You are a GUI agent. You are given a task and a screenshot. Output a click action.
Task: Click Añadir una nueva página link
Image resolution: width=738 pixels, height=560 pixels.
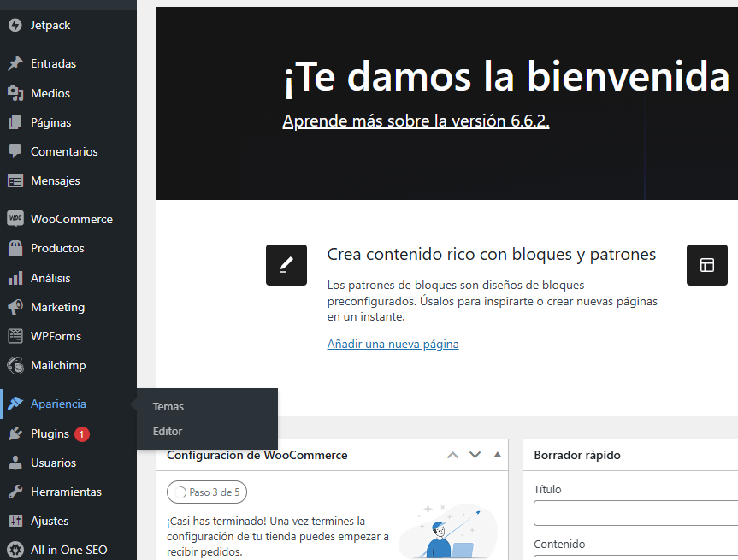coord(393,344)
